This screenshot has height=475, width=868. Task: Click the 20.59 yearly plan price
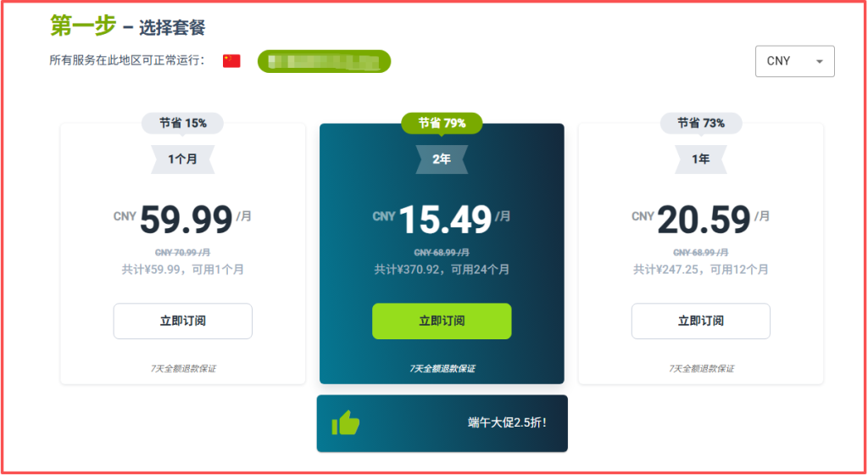(704, 219)
